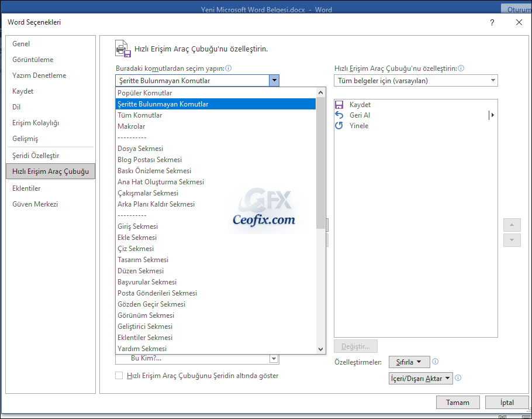Open Erişim Kolaylığı category
The image size is (532, 419).
point(50,122)
